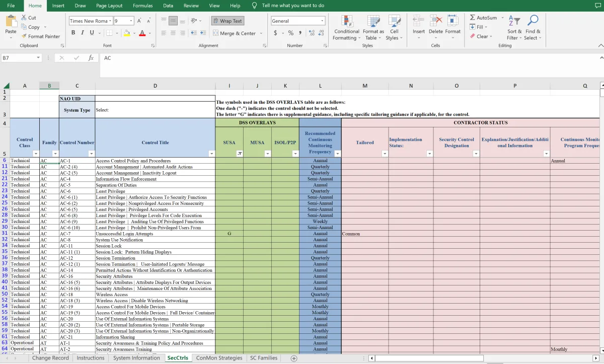Image resolution: width=604 pixels, height=364 pixels.
Task: Open the font name dropdown
Action: pyautogui.click(x=110, y=21)
